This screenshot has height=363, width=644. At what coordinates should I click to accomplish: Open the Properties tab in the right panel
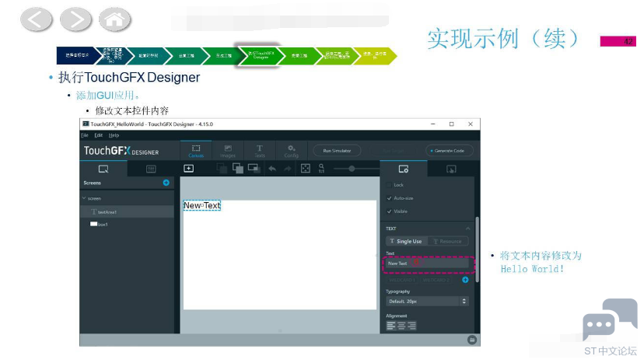(404, 169)
